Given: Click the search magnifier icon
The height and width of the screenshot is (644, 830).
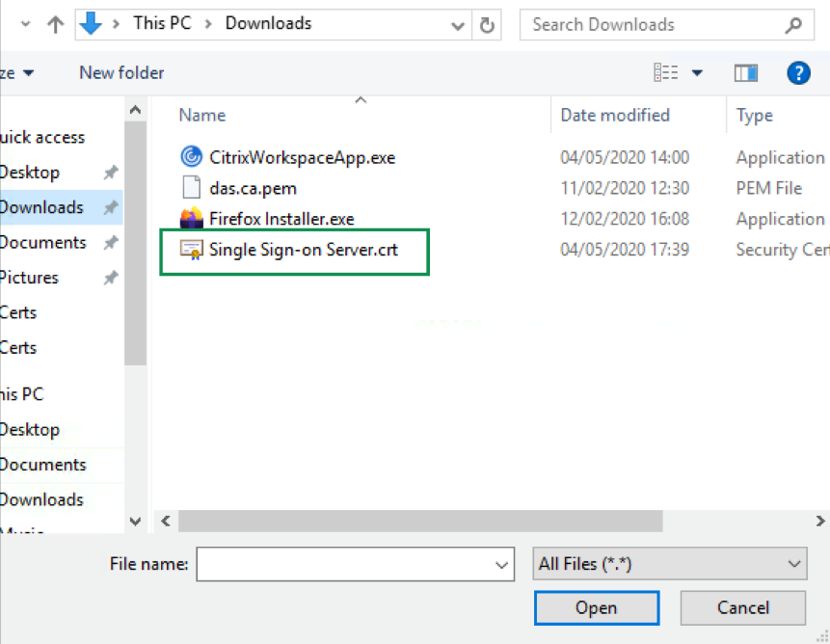Looking at the screenshot, I should click(793, 25).
